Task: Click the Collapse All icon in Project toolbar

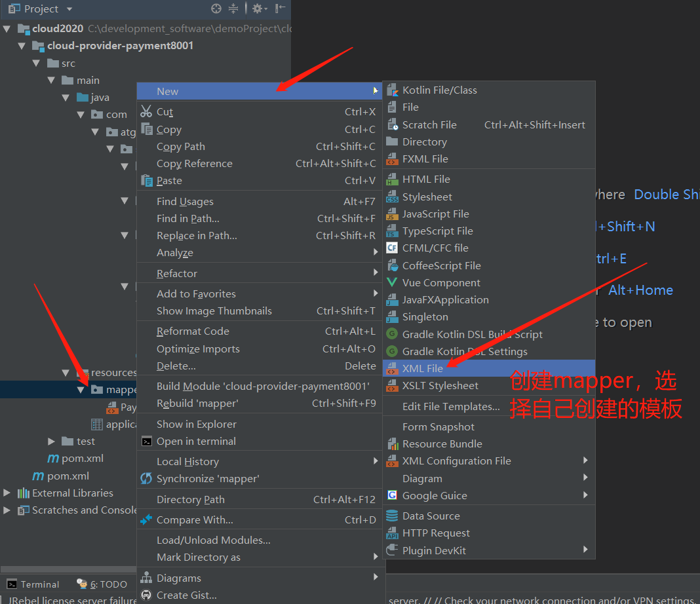Action: pyautogui.click(x=233, y=9)
